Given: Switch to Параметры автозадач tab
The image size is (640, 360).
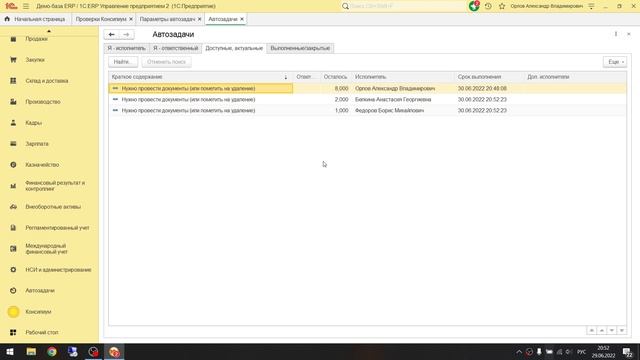Looking at the screenshot, I should [x=167, y=19].
